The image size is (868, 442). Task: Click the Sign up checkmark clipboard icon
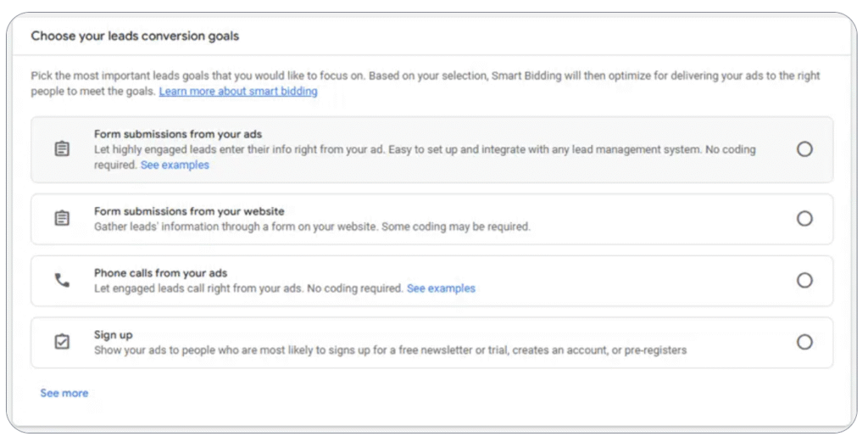click(x=62, y=342)
